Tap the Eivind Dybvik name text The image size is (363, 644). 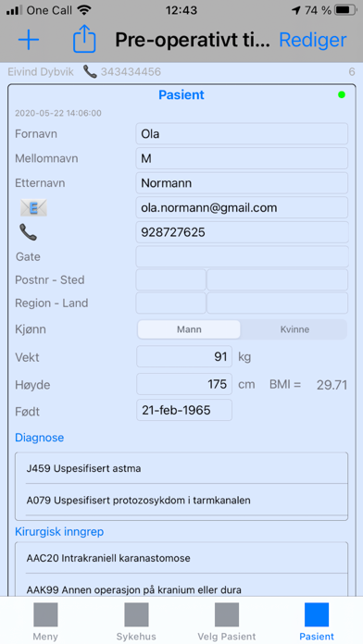click(x=41, y=72)
